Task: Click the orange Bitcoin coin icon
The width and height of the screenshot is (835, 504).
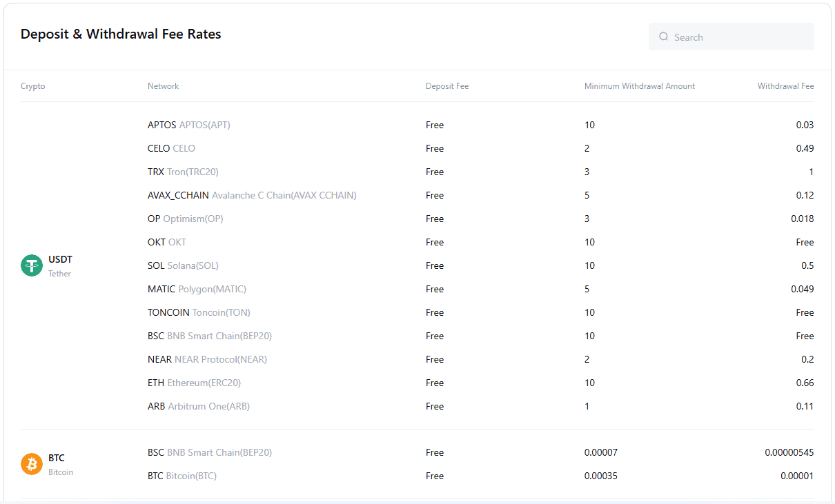Action: click(x=32, y=464)
